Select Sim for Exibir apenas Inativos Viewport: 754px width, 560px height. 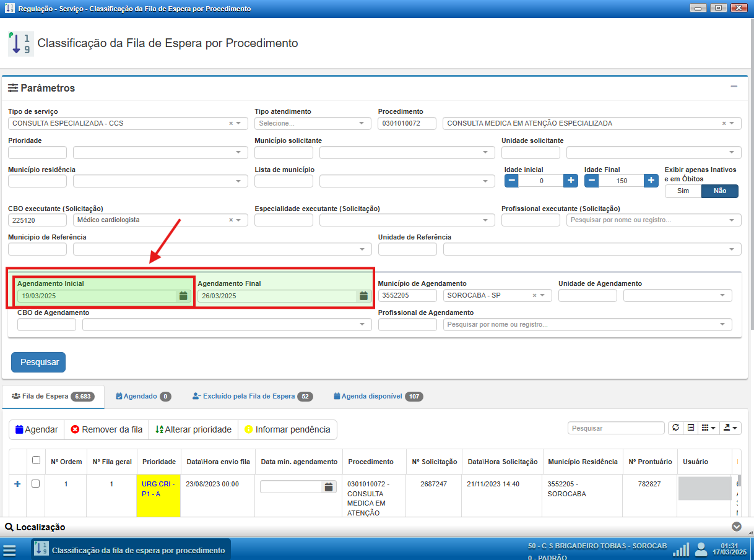coord(683,191)
